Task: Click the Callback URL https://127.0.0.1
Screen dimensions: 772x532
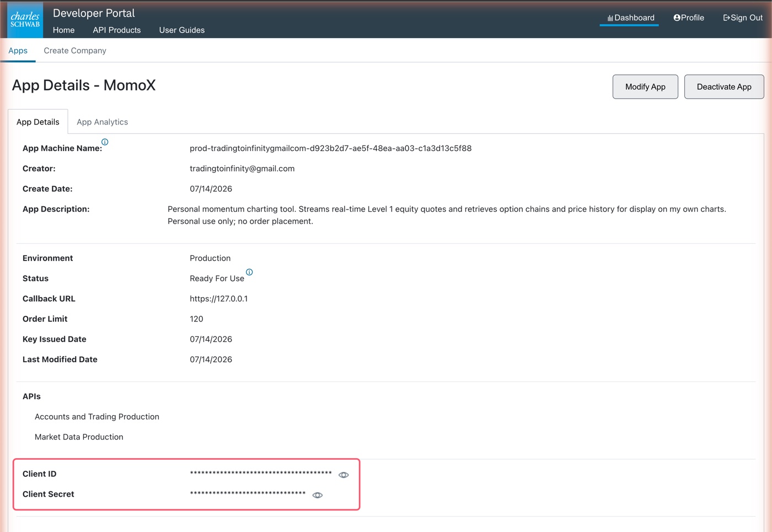Action: point(219,299)
